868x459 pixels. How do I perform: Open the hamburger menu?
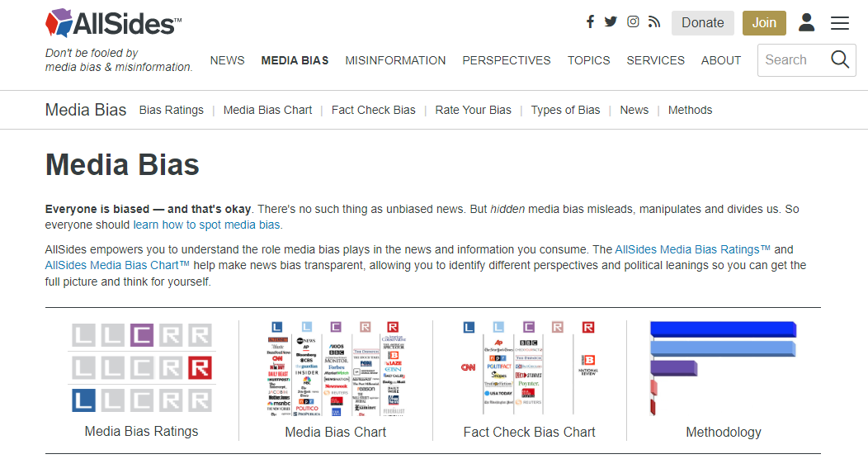point(840,23)
